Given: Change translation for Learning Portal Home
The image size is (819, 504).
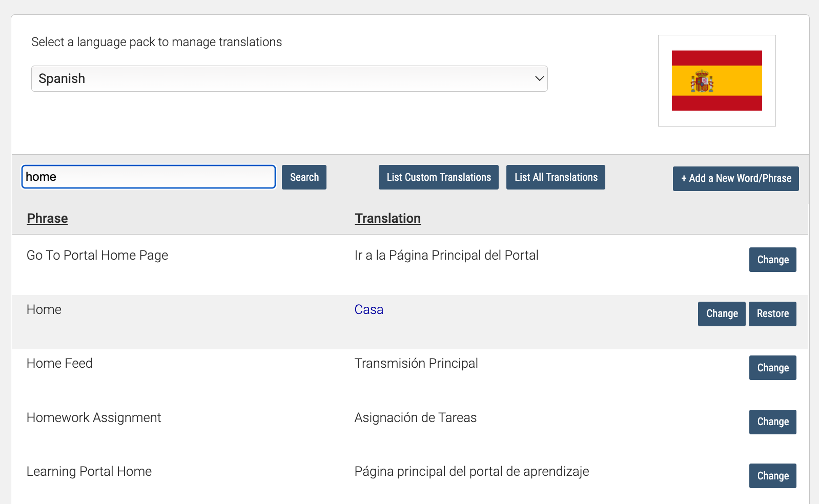Looking at the screenshot, I should tap(772, 476).
